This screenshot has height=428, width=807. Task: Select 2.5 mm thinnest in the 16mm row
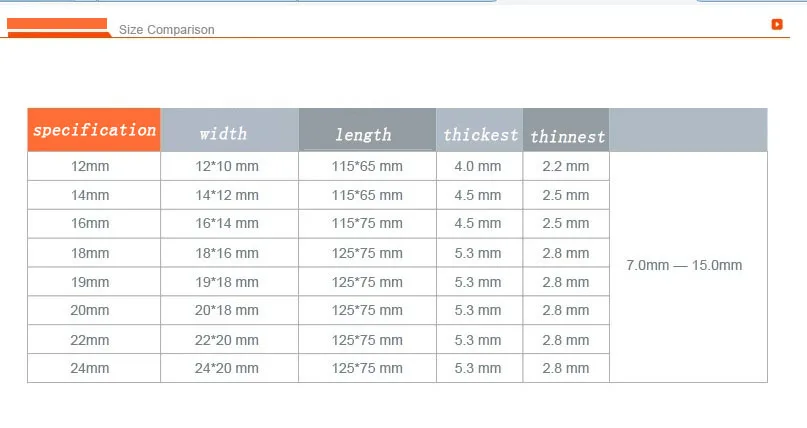[566, 223]
